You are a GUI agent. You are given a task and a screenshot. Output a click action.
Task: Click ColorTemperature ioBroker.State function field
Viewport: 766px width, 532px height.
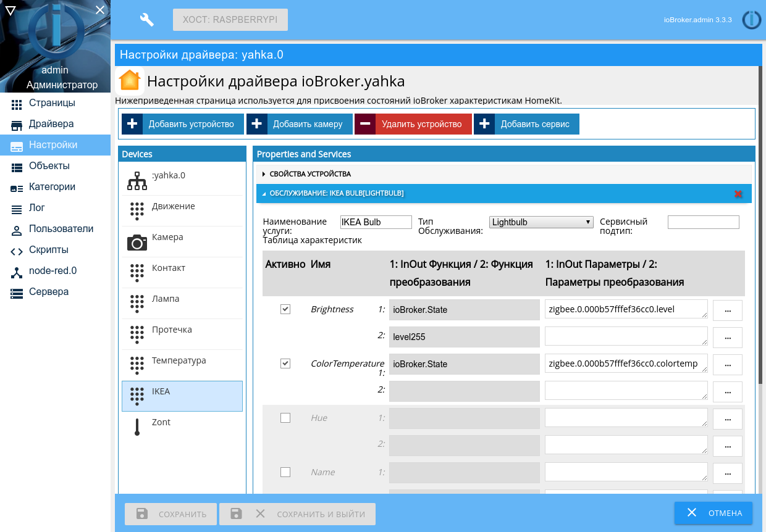(x=465, y=364)
